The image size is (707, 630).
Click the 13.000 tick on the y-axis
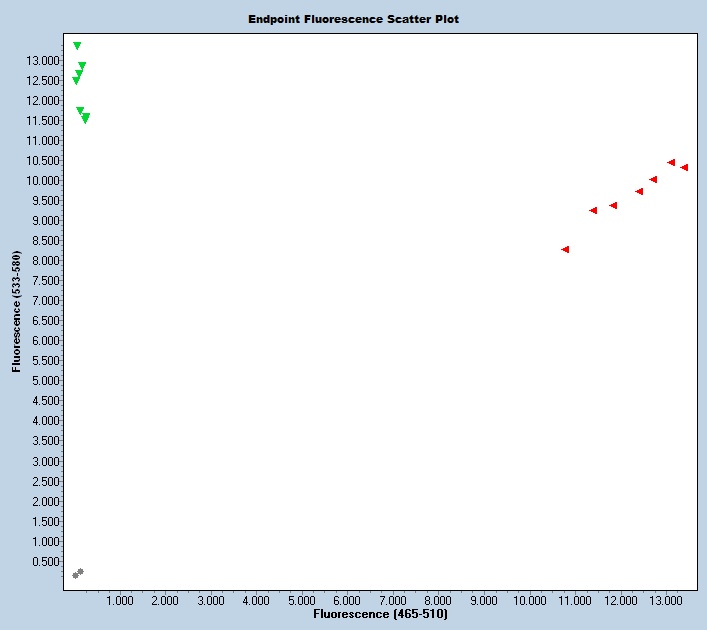[x=44, y=60]
